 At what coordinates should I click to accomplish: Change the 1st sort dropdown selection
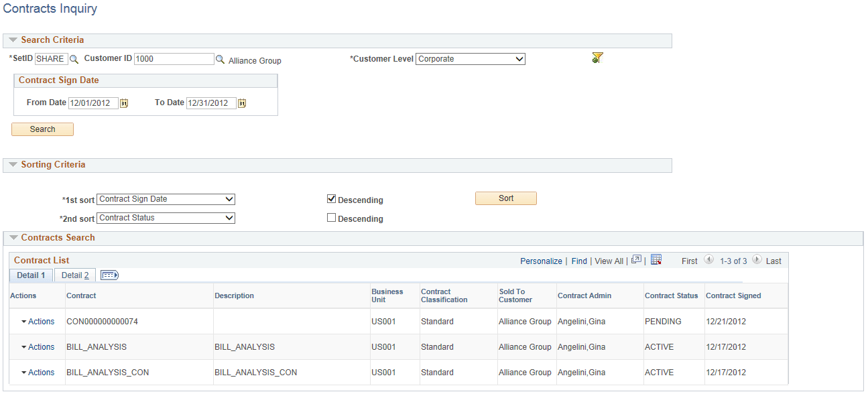tap(229, 199)
